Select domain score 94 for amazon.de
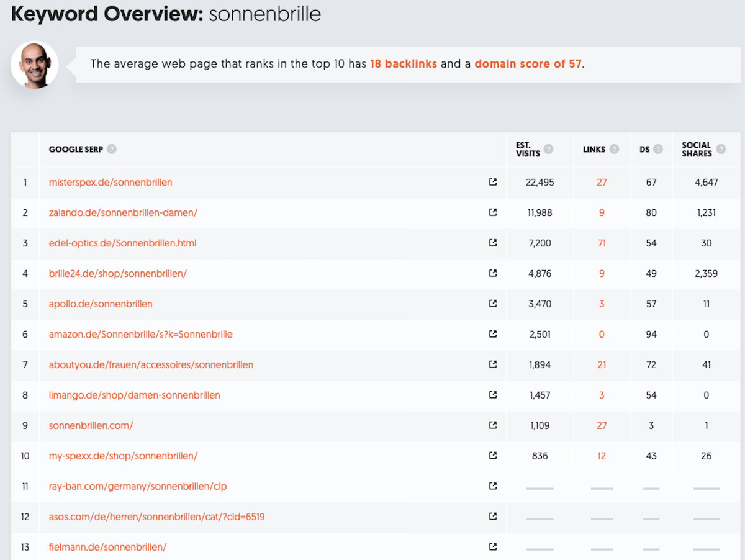 651,335
